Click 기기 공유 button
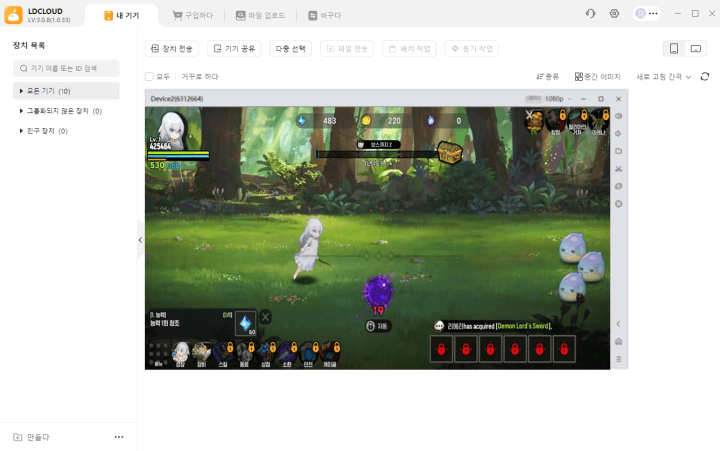 coord(234,48)
